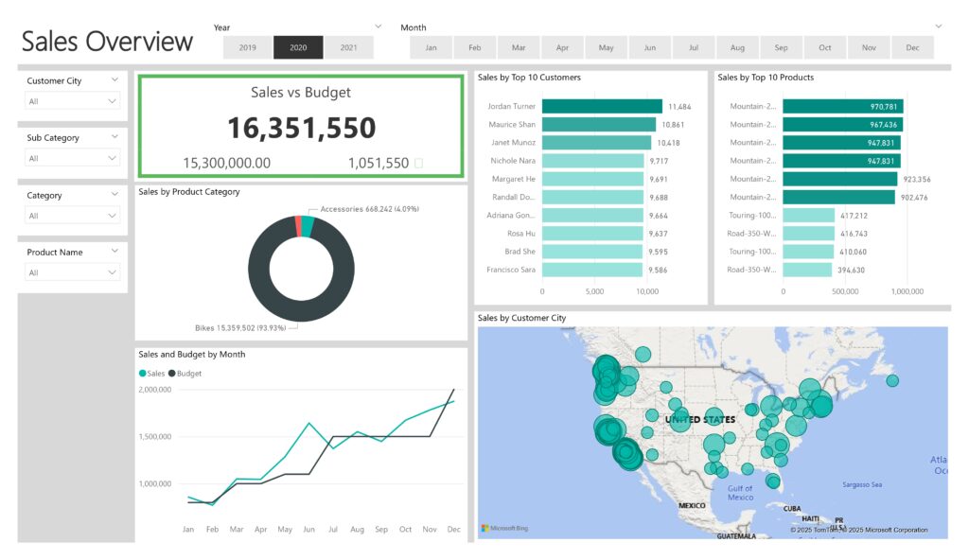
Task: Click the Sales legend marker dot
Action: pyautogui.click(x=142, y=374)
